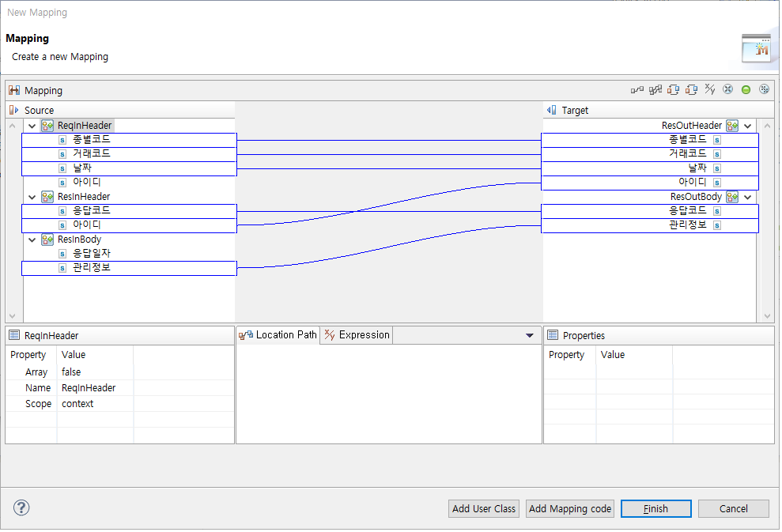Click the rightmost circled icon in Mapping toolbar
Screen dimensions: 782x532
(x=764, y=89)
